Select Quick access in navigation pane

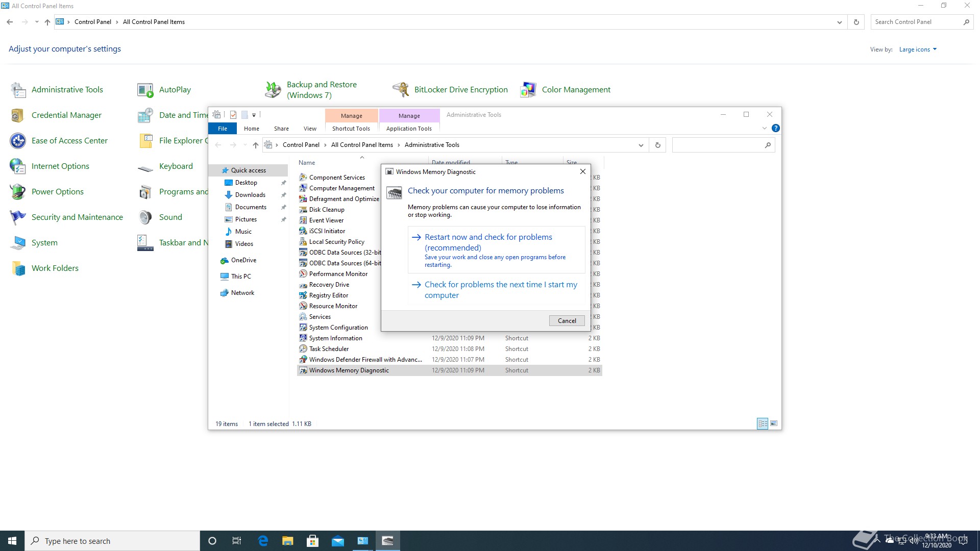[x=248, y=170]
